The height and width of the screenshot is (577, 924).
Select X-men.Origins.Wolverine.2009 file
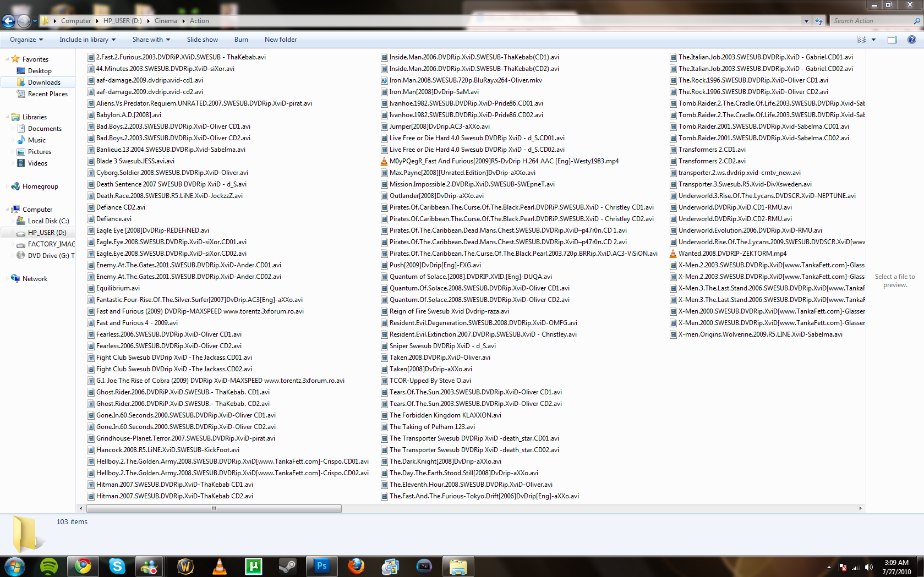760,334
